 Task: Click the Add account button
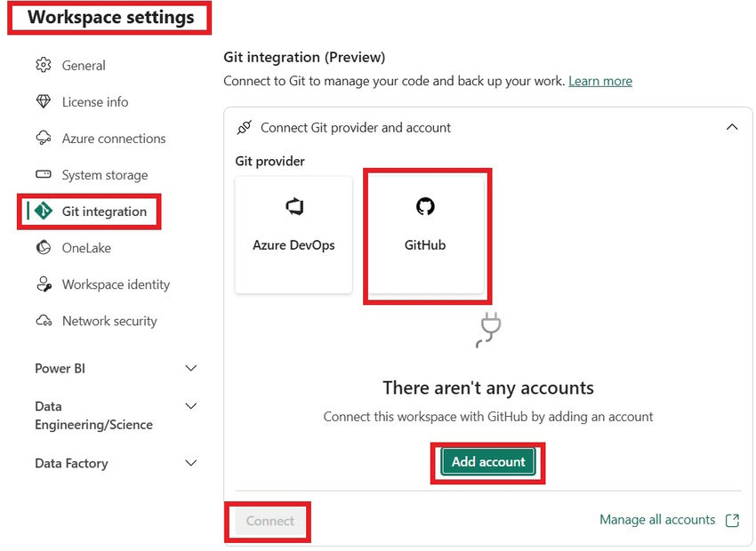pyautogui.click(x=488, y=462)
